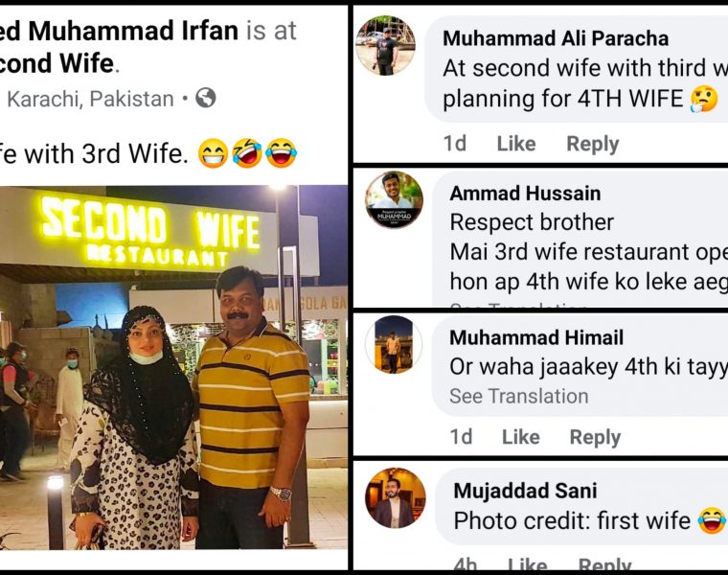Open Ammad Hussain's name link
This screenshot has height=575, width=728.
point(525,194)
